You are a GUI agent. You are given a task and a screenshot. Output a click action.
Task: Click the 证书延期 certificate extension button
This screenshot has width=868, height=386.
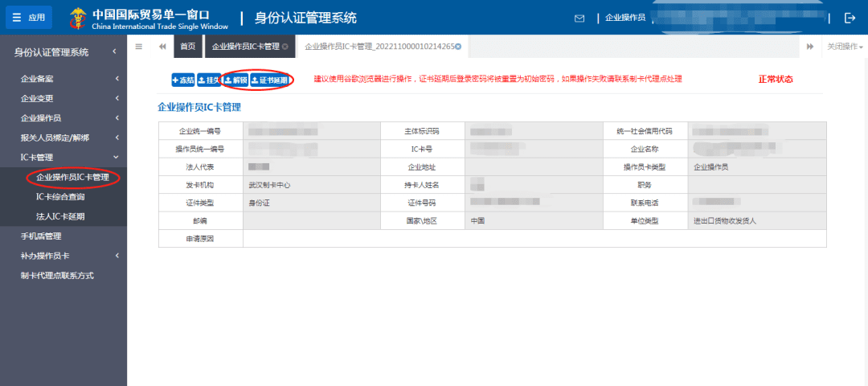click(269, 80)
